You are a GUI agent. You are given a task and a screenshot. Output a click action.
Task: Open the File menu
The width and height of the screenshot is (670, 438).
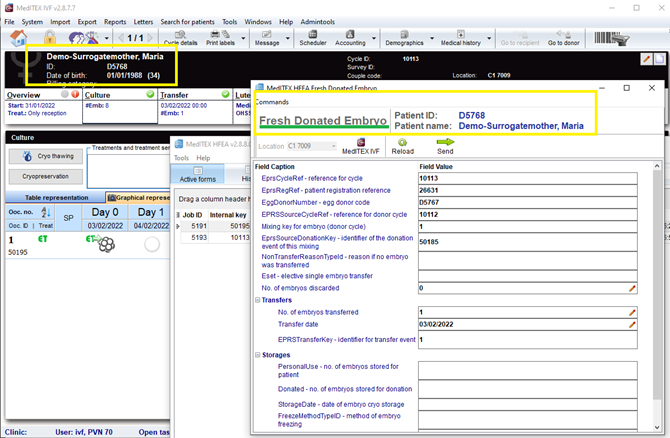click(9, 22)
